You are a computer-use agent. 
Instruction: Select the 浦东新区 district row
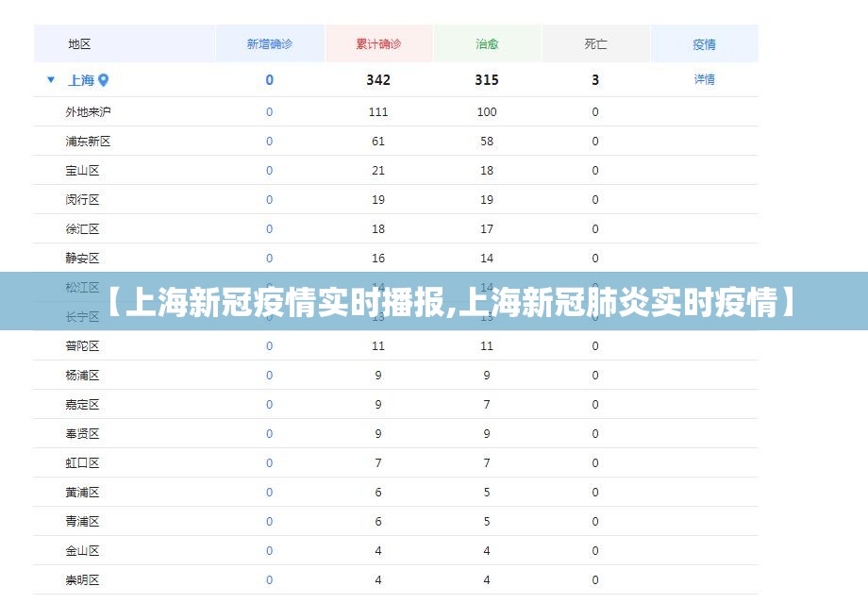88,142
